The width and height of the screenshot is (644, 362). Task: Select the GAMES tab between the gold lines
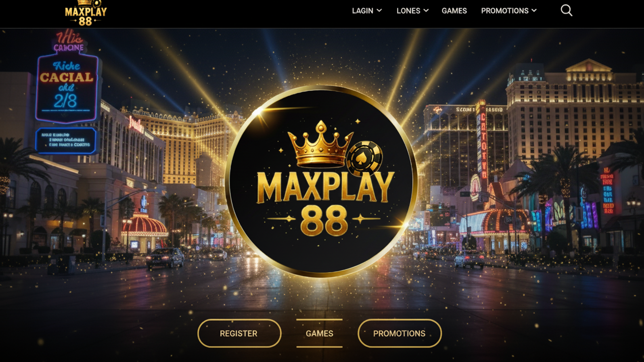(320, 333)
